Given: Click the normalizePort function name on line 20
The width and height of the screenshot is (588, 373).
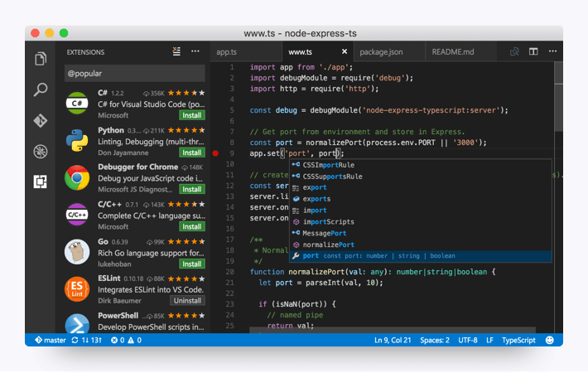Looking at the screenshot, I should (x=316, y=272).
